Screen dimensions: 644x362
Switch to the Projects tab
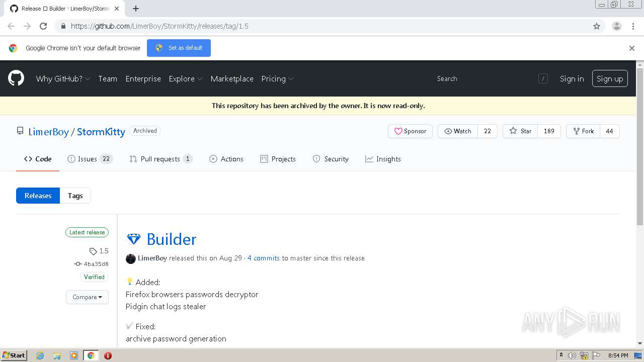(278, 159)
